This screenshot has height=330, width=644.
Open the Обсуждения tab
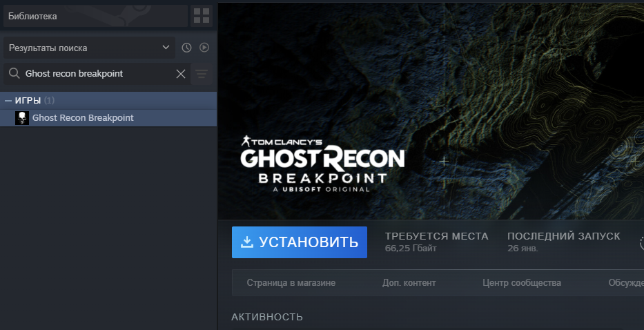click(626, 283)
